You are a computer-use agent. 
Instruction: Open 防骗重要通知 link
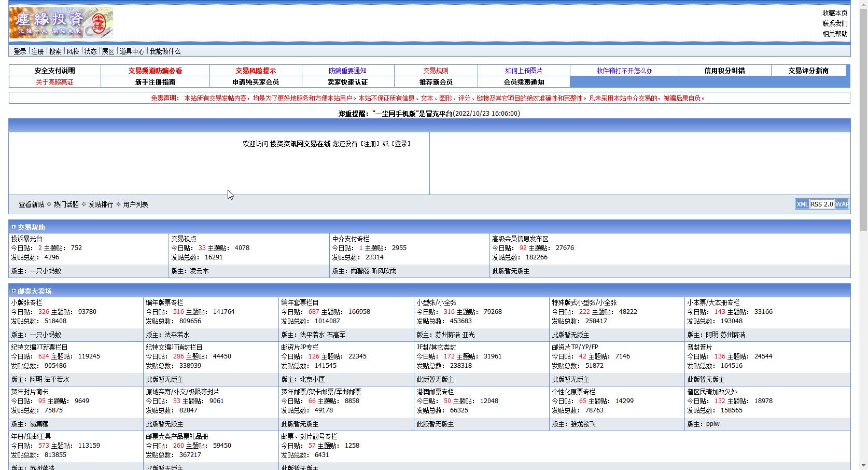[x=347, y=71]
